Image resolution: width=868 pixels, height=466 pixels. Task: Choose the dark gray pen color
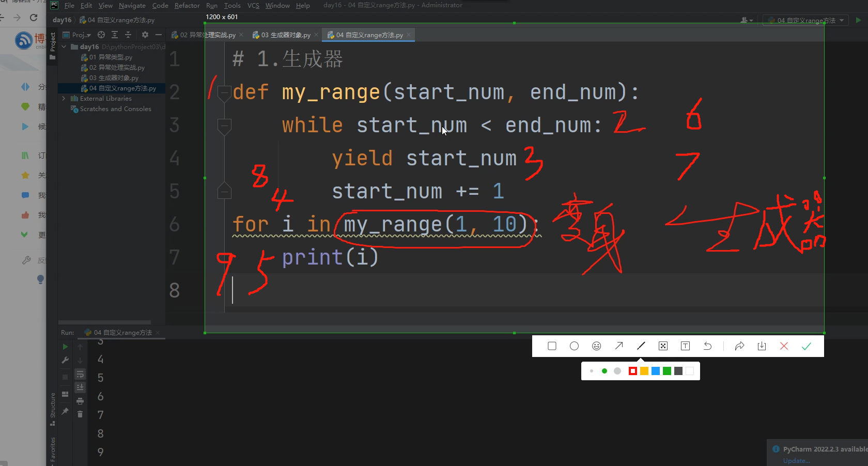(678, 371)
